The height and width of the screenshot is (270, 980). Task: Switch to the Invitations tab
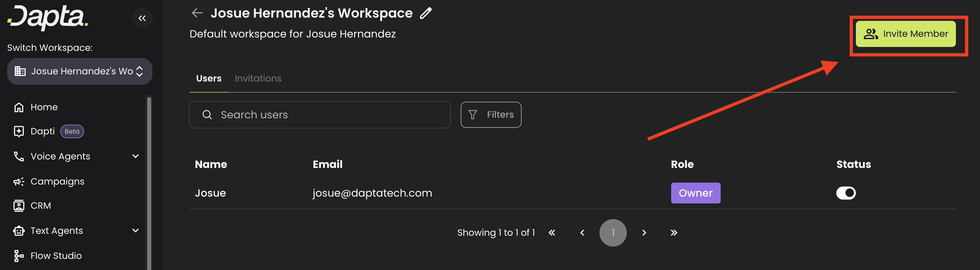pos(258,79)
